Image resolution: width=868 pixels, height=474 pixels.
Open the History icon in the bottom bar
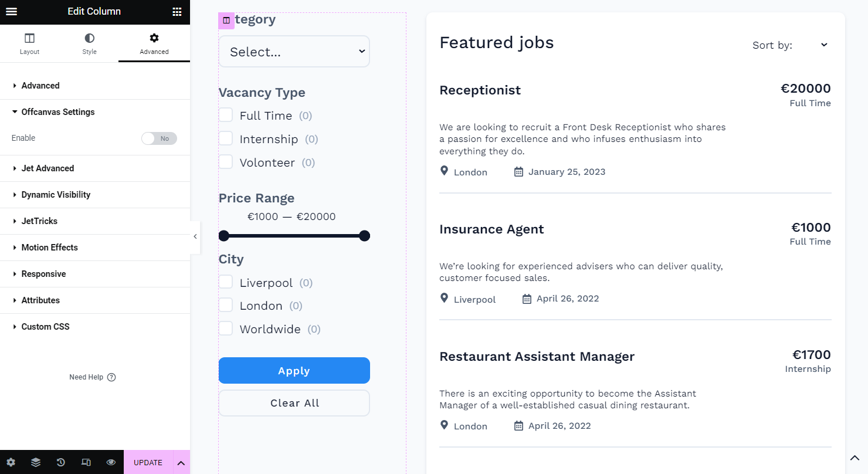(x=61, y=462)
